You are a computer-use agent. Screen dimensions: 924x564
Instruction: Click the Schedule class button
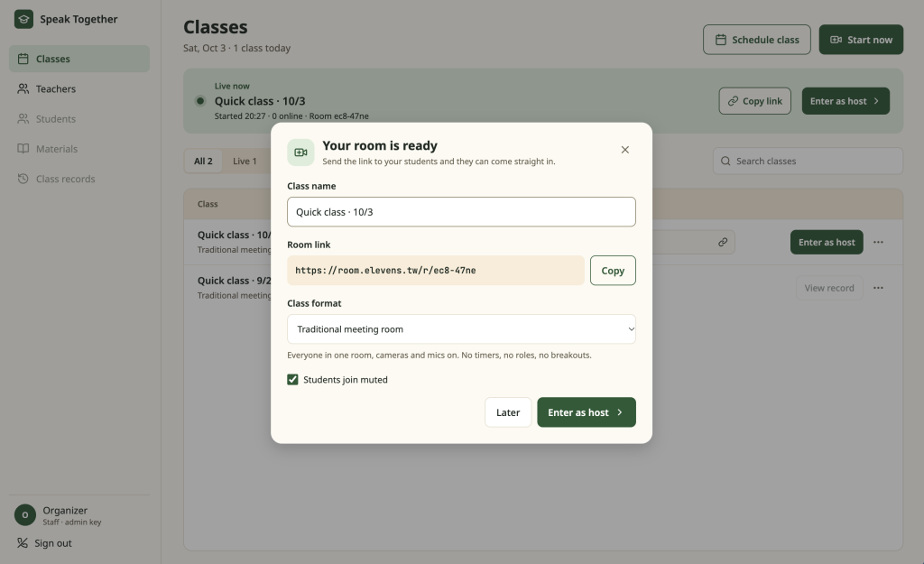click(757, 40)
